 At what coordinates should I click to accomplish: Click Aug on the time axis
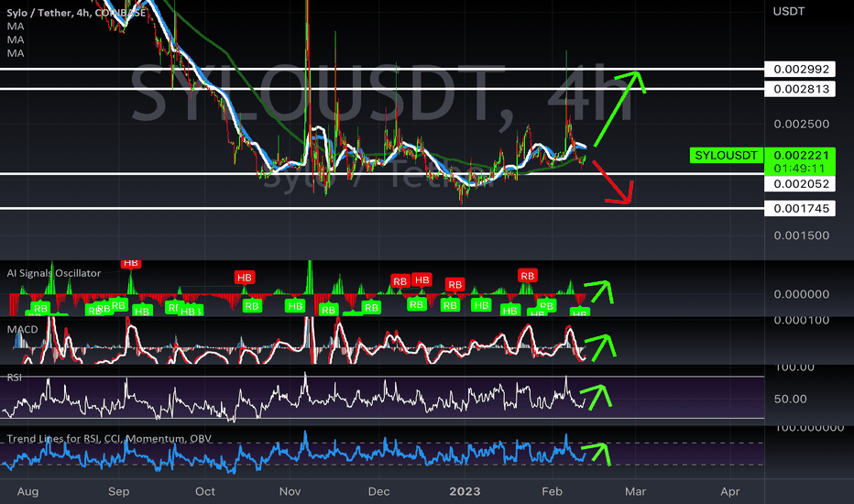pyautogui.click(x=27, y=491)
